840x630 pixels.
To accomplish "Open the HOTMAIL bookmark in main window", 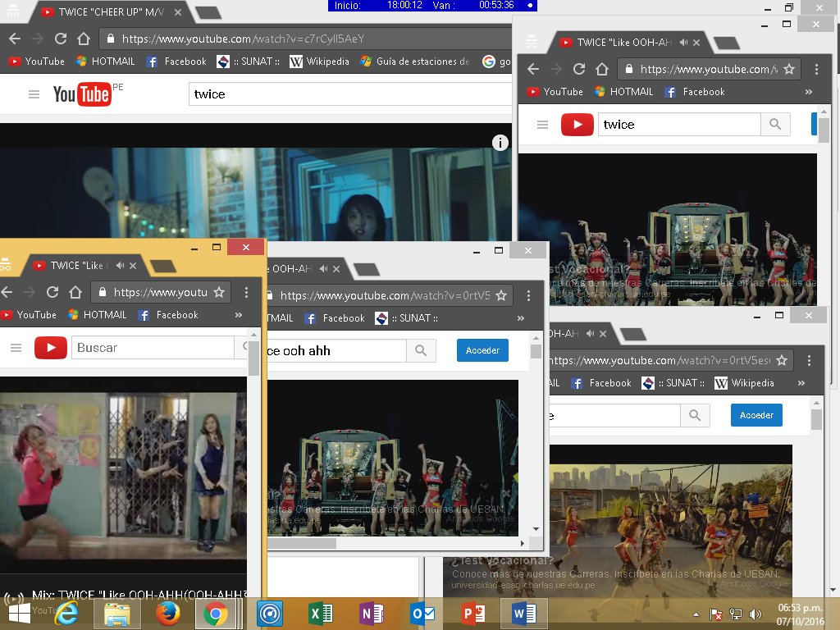I will click(x=105, y=61).
